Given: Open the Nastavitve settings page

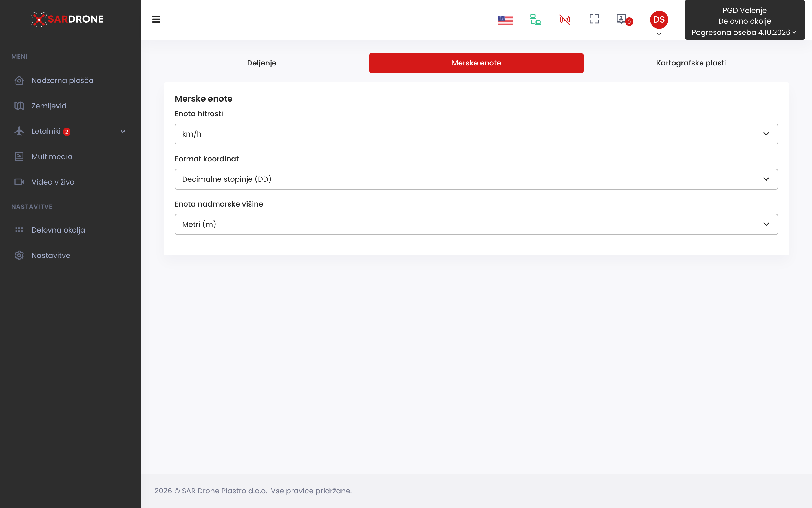Looking at the screenshot, I should [51, 255].
